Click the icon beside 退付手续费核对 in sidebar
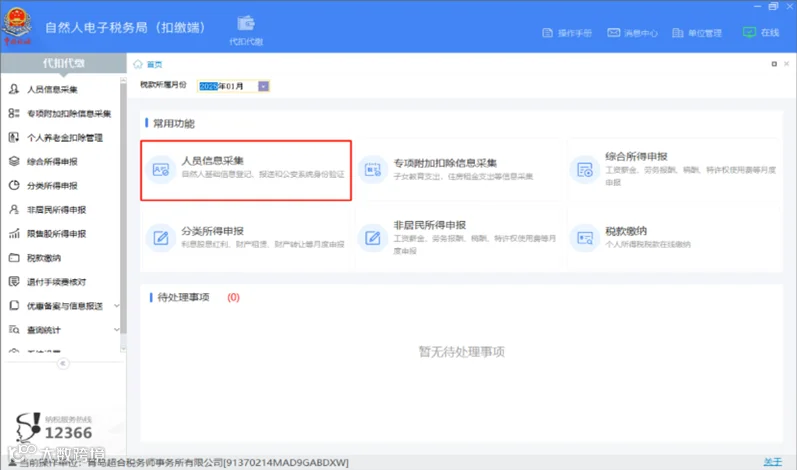The height and width of the screenshot is (470, 797). coord(14,281)
